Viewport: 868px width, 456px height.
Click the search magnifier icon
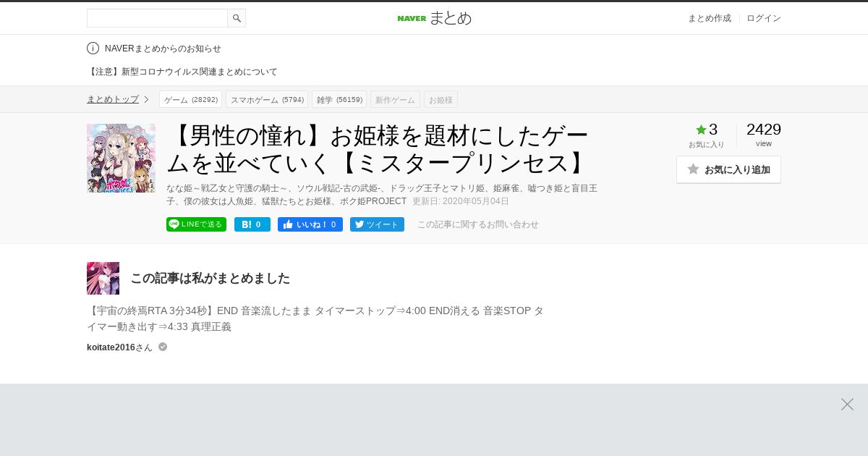237,18
